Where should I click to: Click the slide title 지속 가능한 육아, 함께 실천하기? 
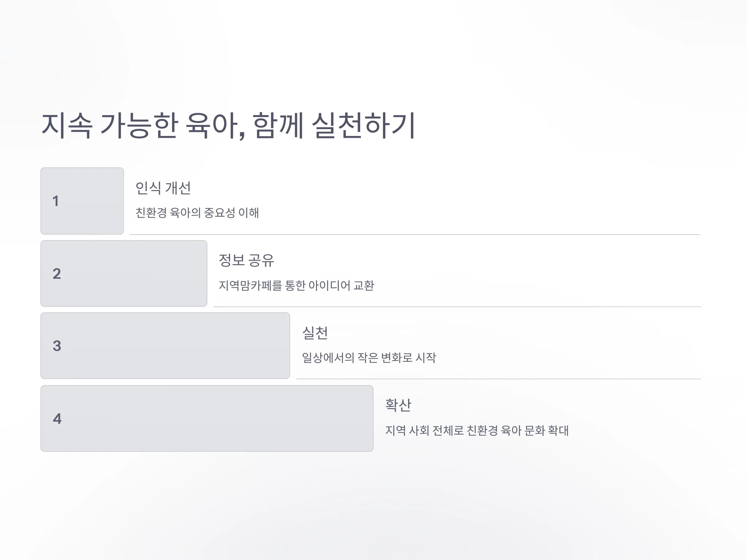click(x=228, y=126)
